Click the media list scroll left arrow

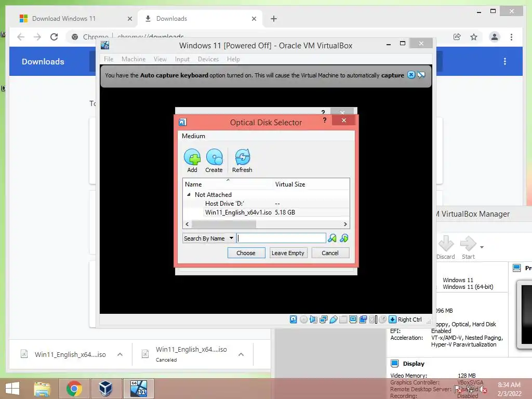point(187,224)
